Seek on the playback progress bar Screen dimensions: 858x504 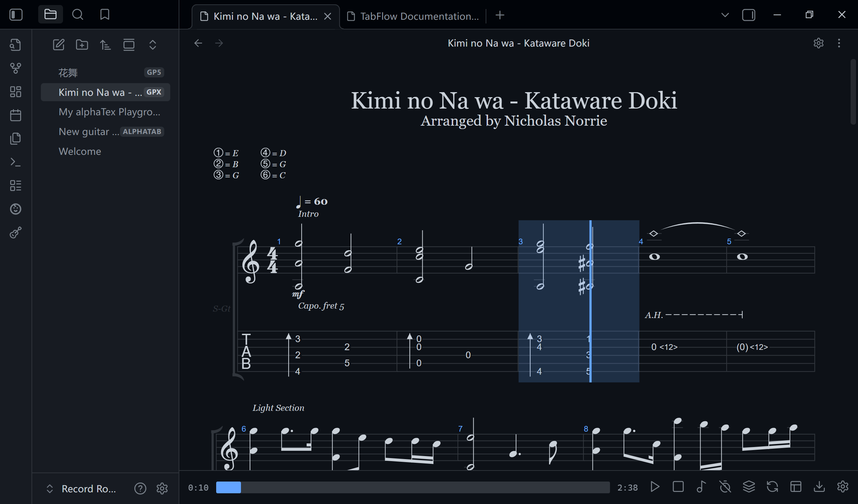[x=413, y=487]
